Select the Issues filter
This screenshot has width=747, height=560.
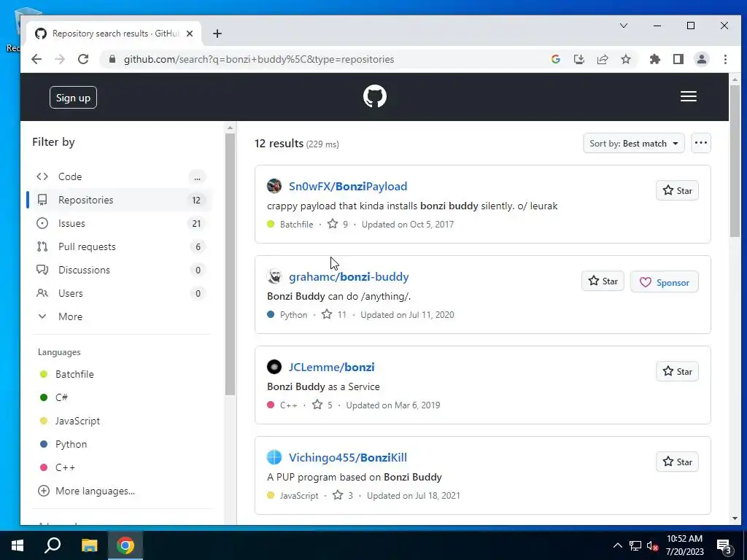click(x=121, y=223)
